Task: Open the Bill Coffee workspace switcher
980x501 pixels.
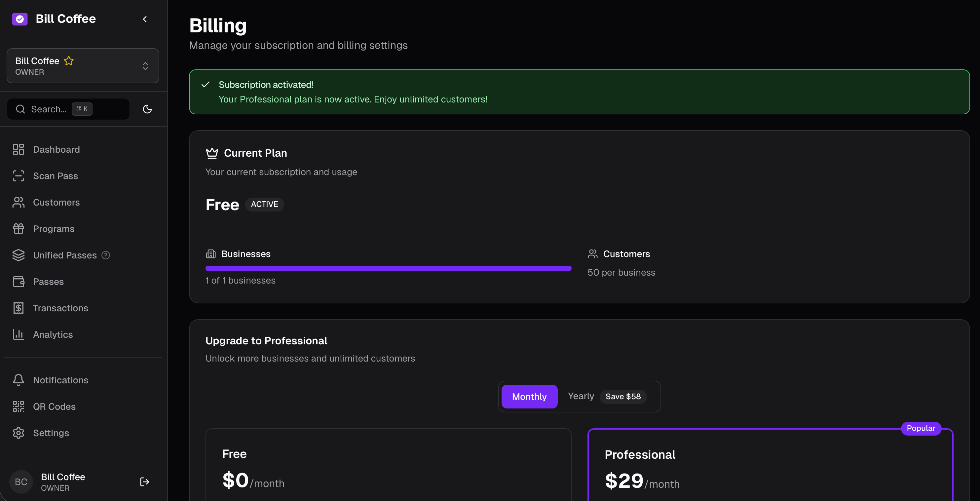Action: [x=83, y=66]
